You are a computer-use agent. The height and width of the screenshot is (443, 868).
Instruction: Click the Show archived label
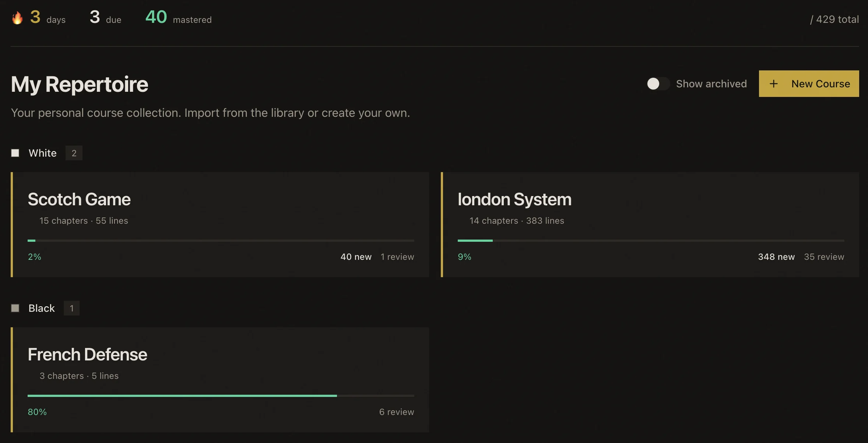(711, 84)
